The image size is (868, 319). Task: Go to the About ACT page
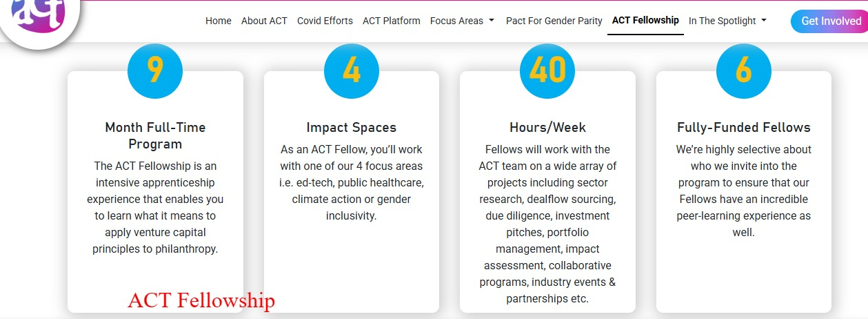pyautogui.click(x=264, y=21)
